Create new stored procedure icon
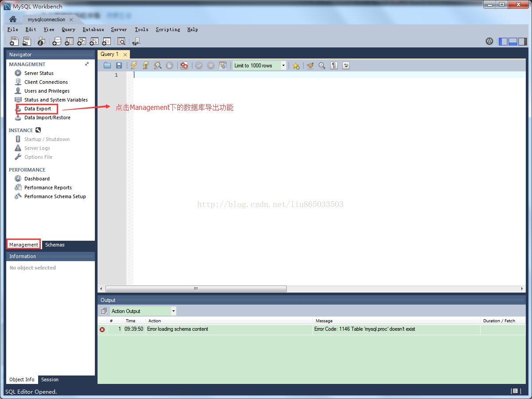The width and height of the screenshot is (532, 399). pyautogui.click(x=94, y=41)
